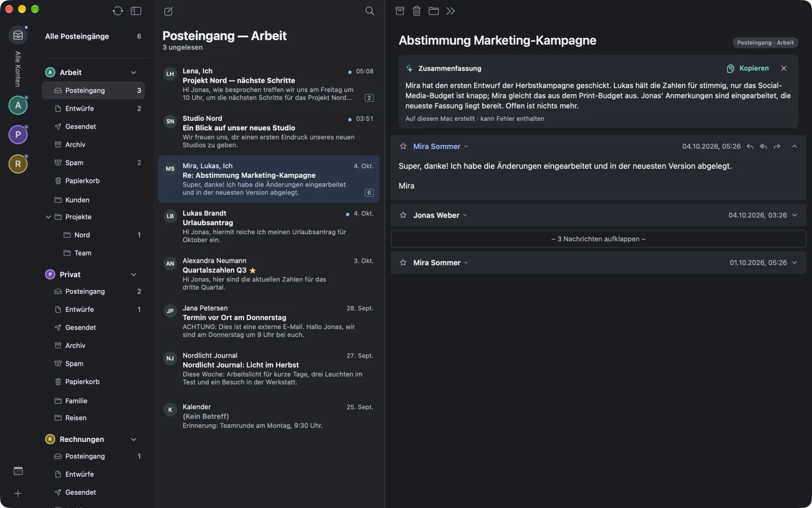The height and width of the screenshot is (508, 812).
Task: Show more toolbar actions chevrons
Action: tap(451, 11)
